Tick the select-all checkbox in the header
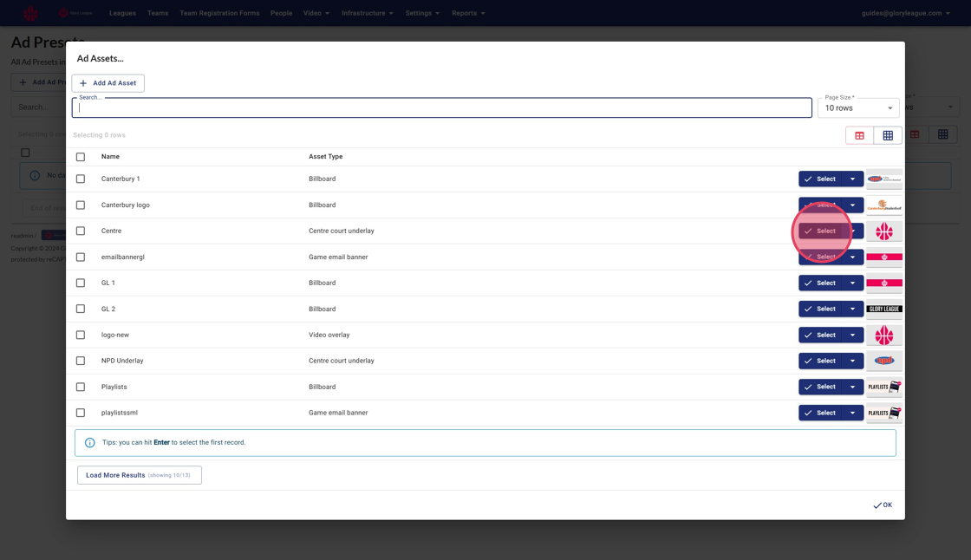The image size is (971, 560). [81, 157]
